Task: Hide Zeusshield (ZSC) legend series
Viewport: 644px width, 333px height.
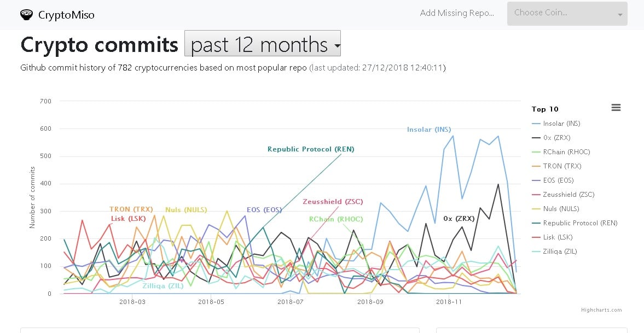Action: 568,195
